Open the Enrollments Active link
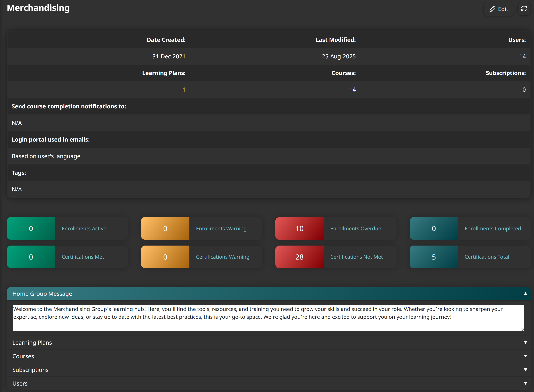Viewport: 534px width, 392px height. point(84,229)
